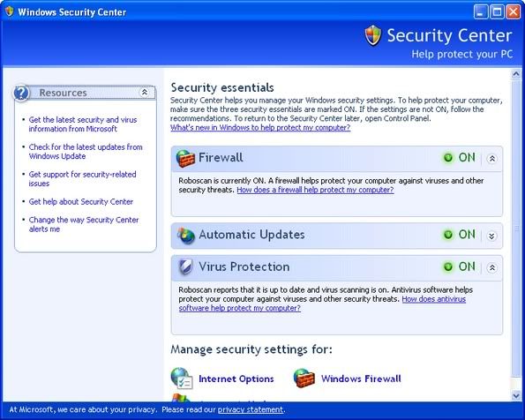Viewport: 525px width, 420px height.
Task: Click the Windows Firewall settings link
Action: point(361,379)
